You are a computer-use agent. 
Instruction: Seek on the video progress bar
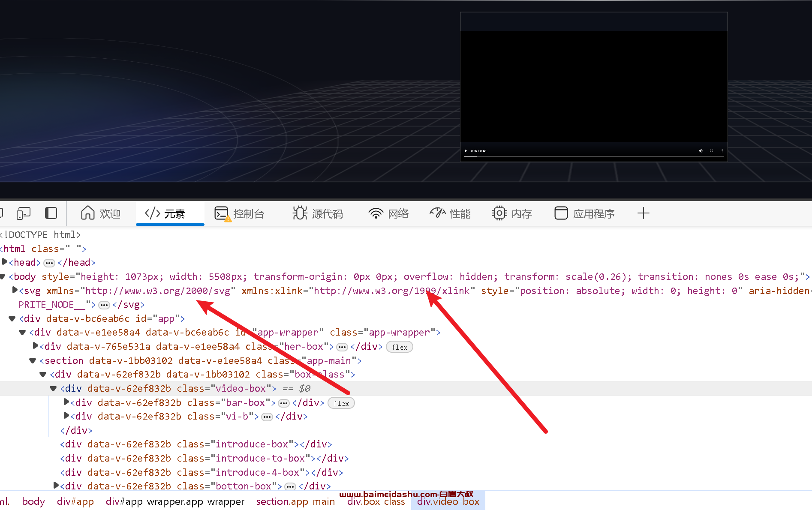coord(594,156)
